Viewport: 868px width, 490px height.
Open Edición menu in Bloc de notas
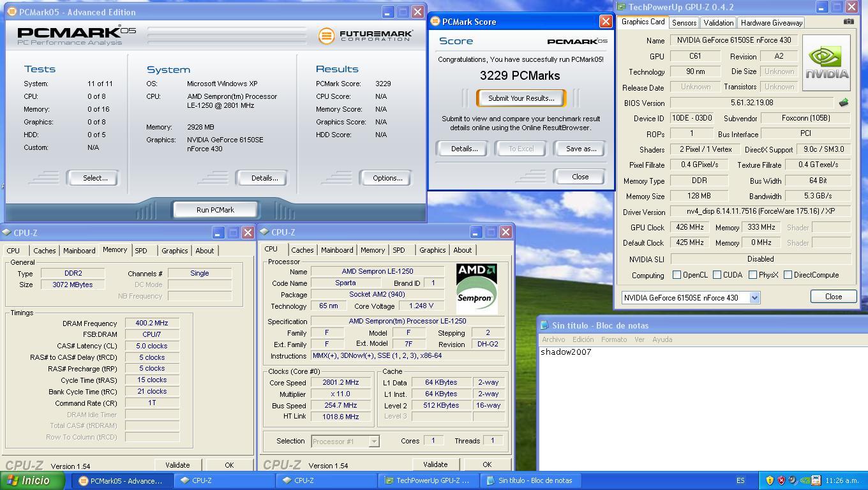click(583, 339)
